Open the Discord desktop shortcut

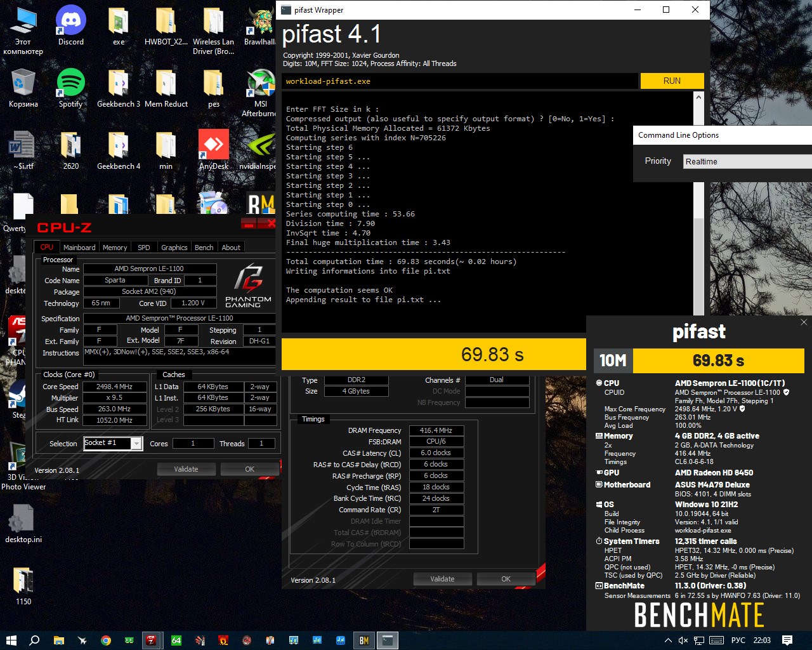[71, 26]
